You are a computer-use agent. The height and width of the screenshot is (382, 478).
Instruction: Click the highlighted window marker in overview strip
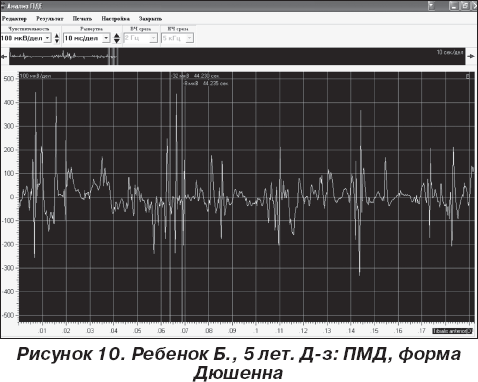click(113, 56)
